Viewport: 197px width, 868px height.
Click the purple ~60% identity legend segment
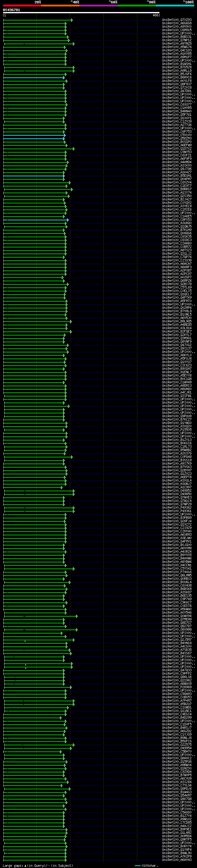[99, 6]
